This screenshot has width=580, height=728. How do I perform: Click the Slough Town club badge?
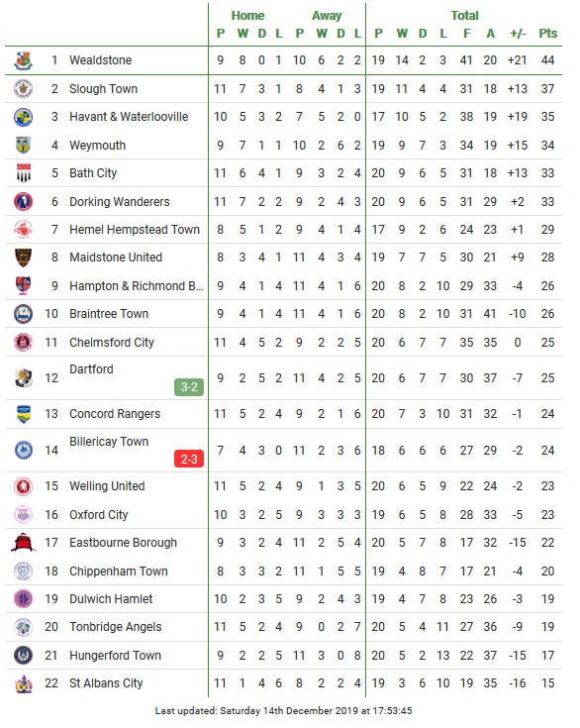pos(23,89)
